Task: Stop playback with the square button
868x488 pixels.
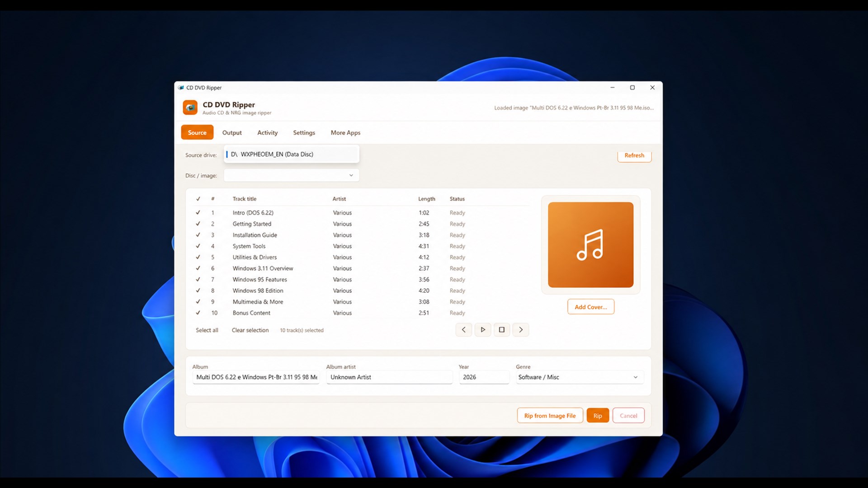Action: 502,330
